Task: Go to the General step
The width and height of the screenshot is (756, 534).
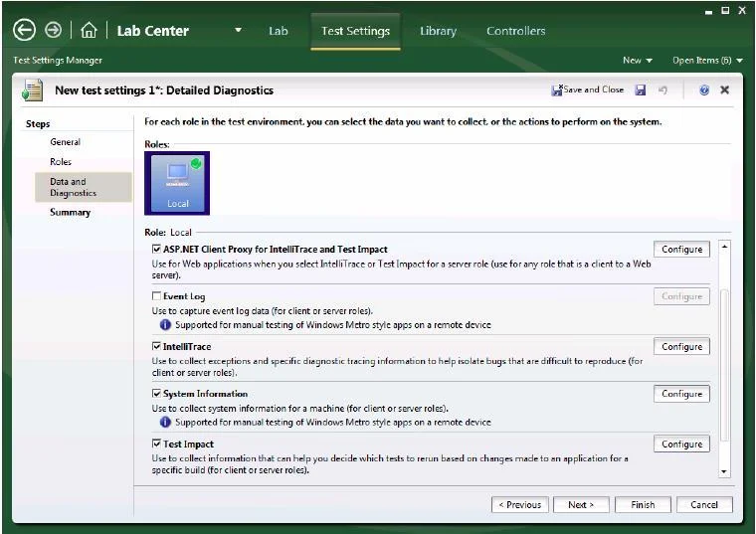Action: (x=65, y=142)
